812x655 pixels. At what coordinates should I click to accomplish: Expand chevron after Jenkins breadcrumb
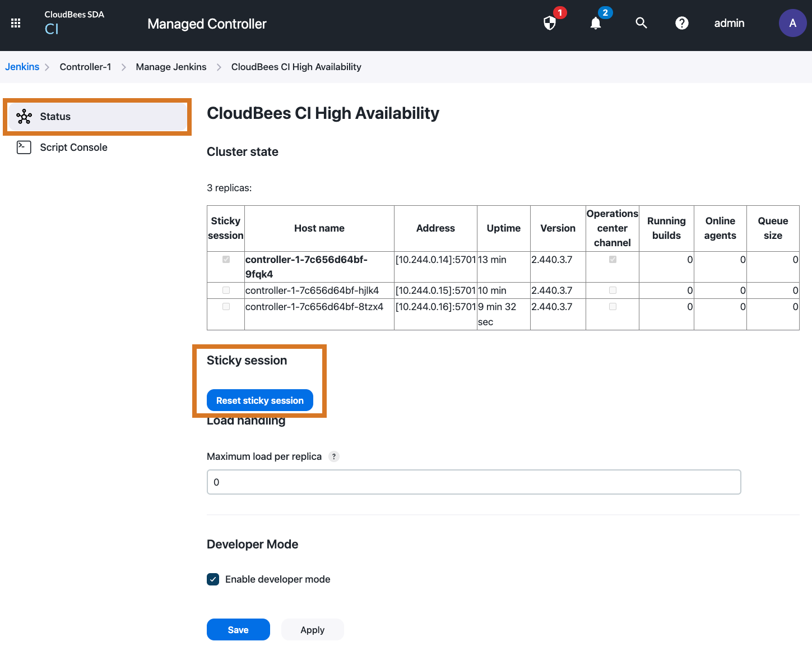coord(48,67)
